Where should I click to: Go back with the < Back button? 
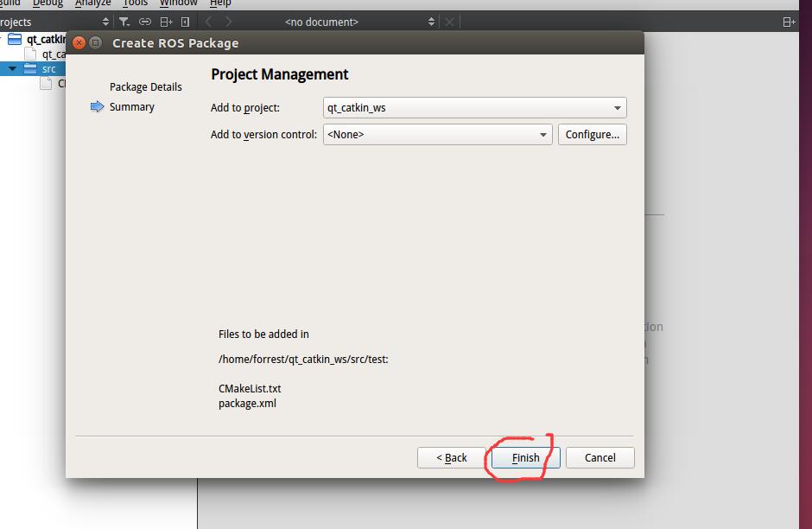(x=452, y=457)
